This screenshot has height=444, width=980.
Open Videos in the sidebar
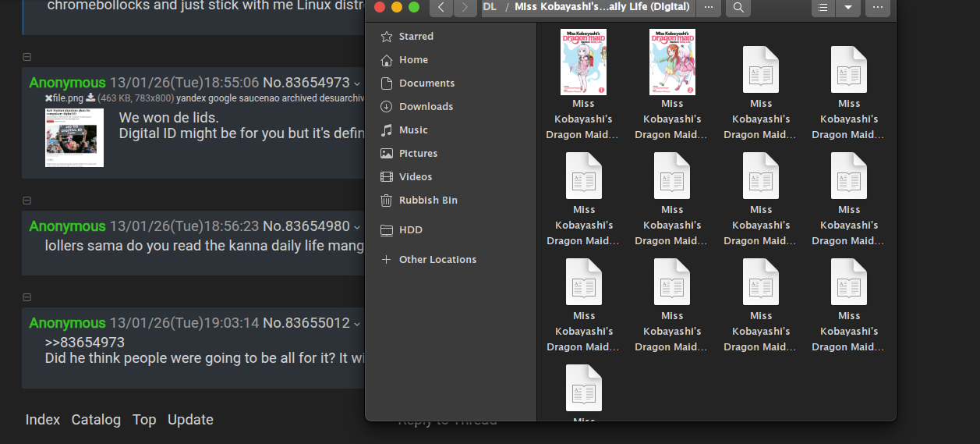(x=451, y=177)
